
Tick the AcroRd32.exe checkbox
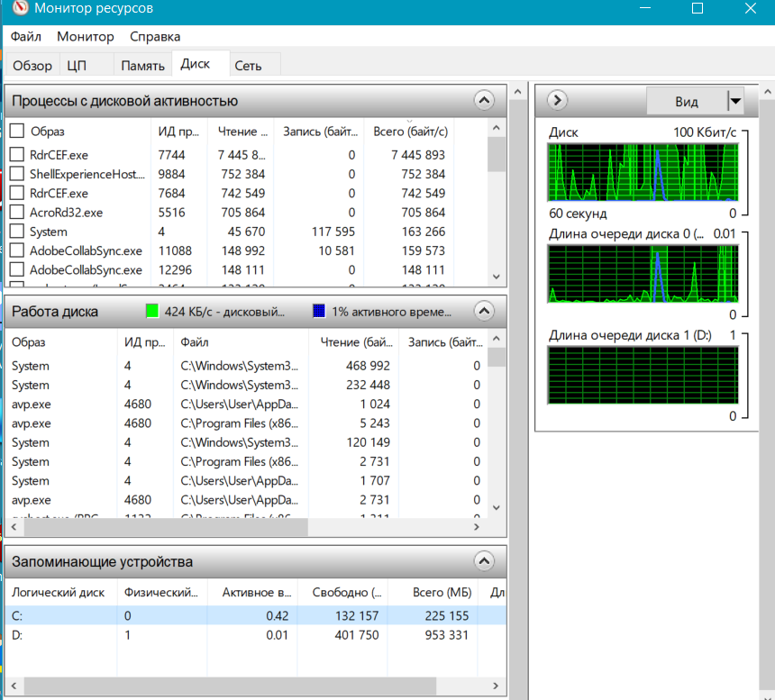click(x=16, y=213)
